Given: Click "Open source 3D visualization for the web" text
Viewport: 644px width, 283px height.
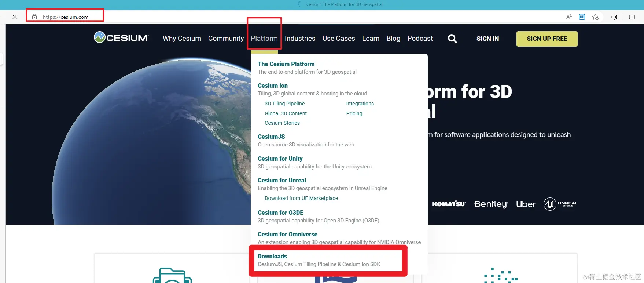Looking at the screenshot, I should [x=306, y=145].
